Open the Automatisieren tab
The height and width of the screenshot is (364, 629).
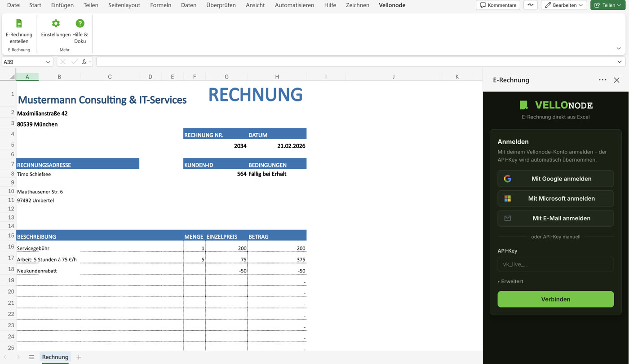[294, 5]
